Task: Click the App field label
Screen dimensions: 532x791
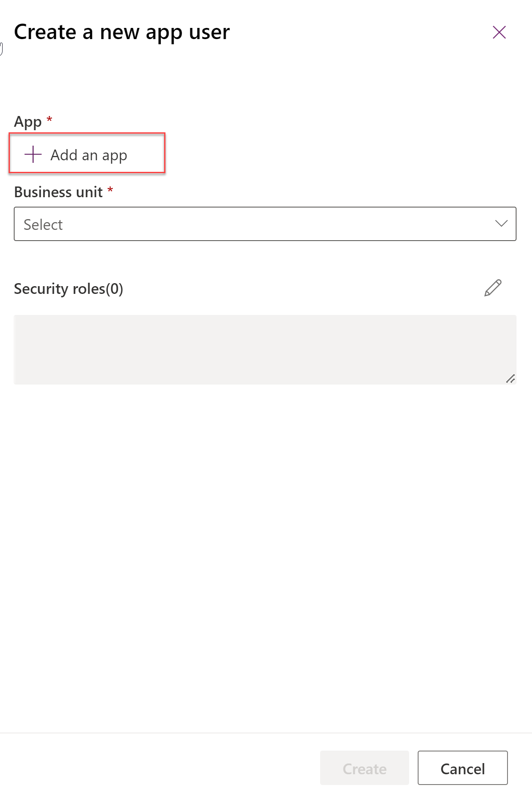Action: pos(28,122)
